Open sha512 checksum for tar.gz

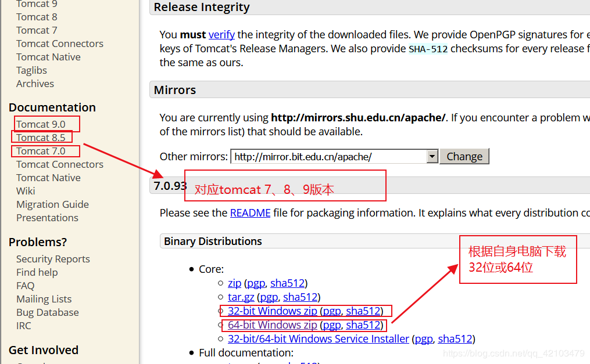(x=300, y=297)
